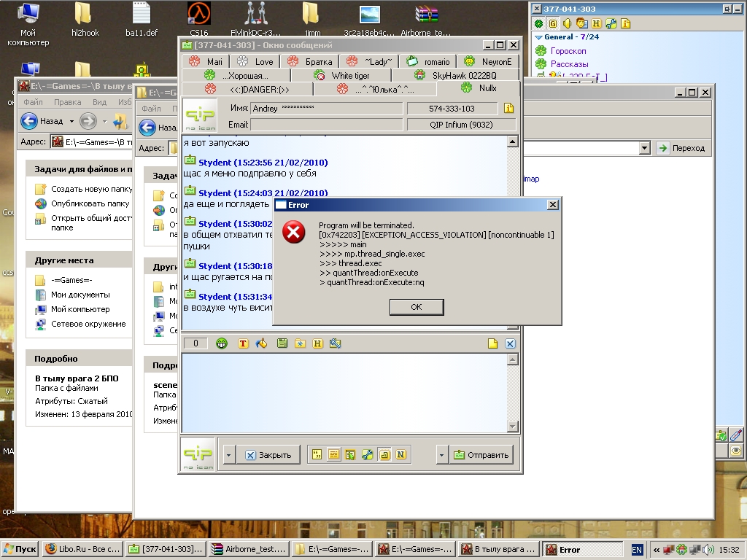The height and width of the screenshot is (560, 747).
Task: Open the address bar dropdown in back Explorer window
Action: coord(645,148)
